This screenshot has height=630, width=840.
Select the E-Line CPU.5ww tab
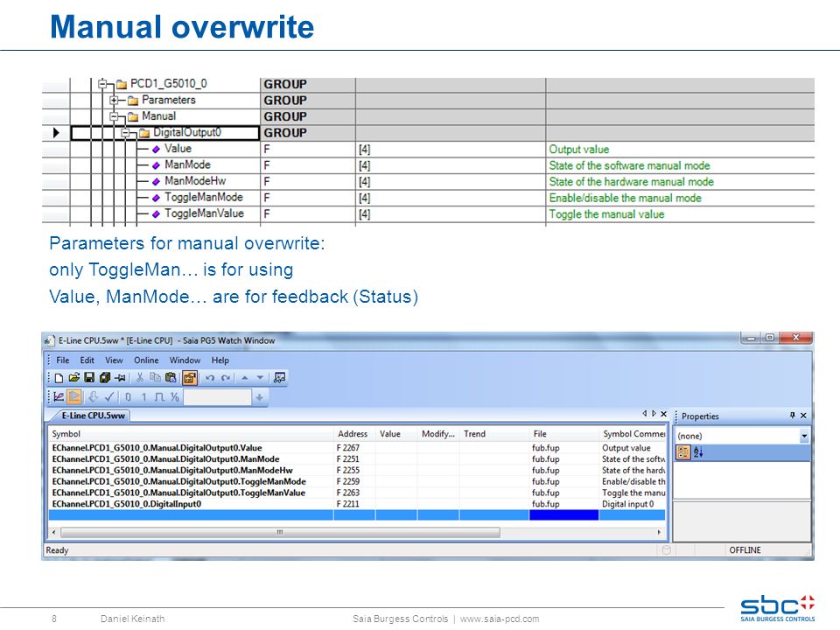(93, 416)
